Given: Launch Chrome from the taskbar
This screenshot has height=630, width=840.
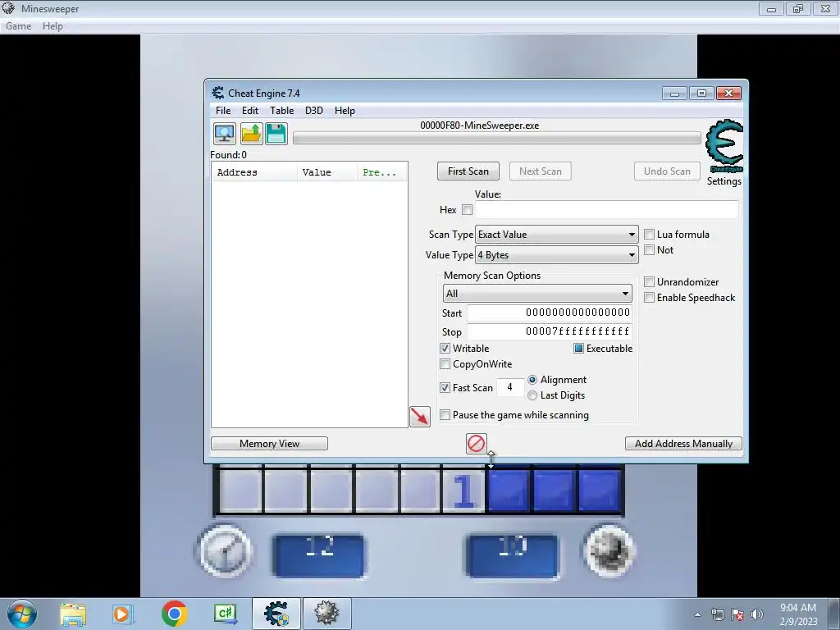Looking at the screenshot, I should pyautogui.click(x=174, y=614).
